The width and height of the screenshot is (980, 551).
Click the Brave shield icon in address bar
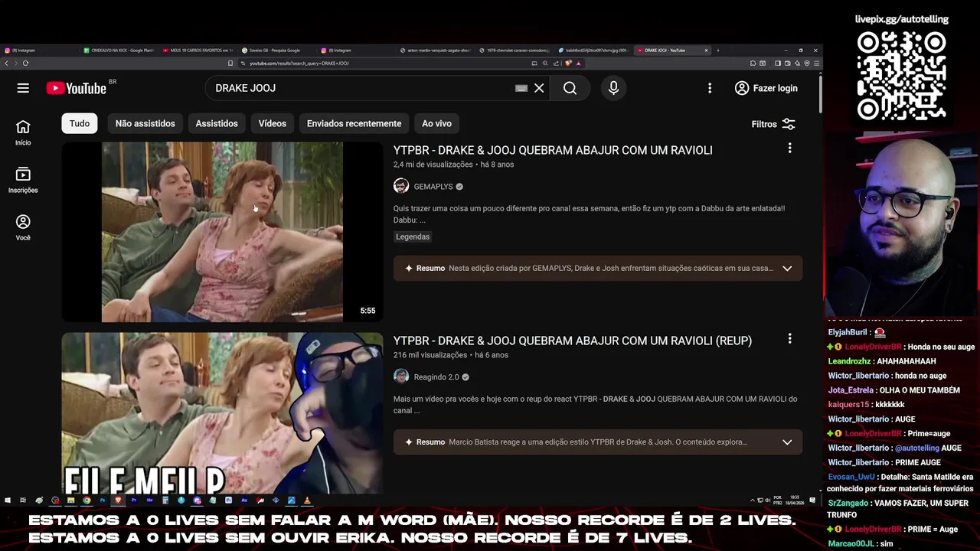click(x=569, y=64)
